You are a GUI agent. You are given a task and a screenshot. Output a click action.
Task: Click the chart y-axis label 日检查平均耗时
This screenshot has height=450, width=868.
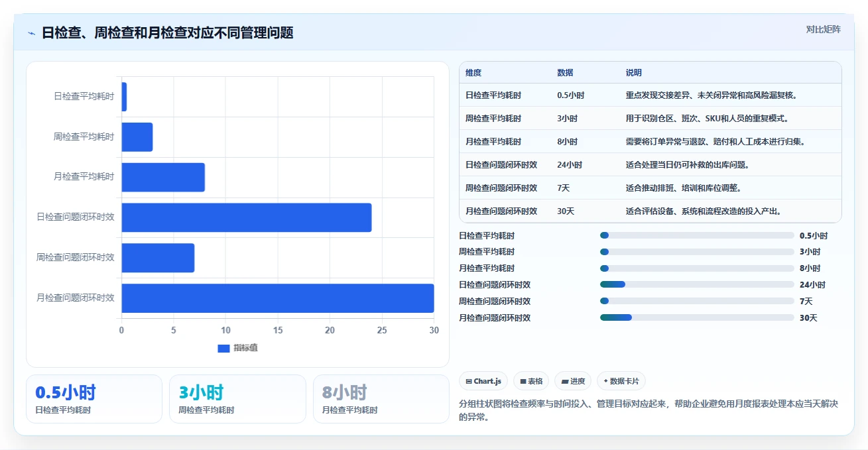coord(84,97)
